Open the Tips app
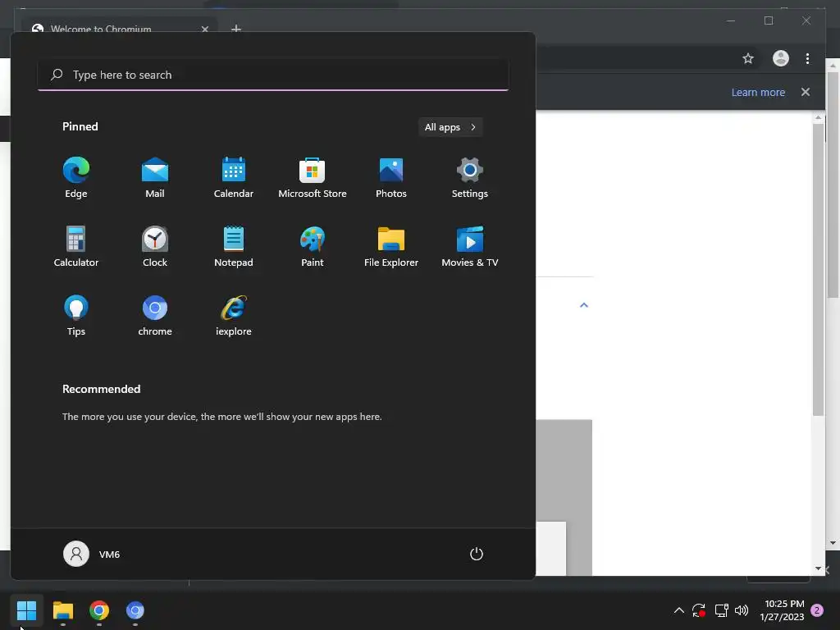Screen dimensions: 840x630 [76, 316]
